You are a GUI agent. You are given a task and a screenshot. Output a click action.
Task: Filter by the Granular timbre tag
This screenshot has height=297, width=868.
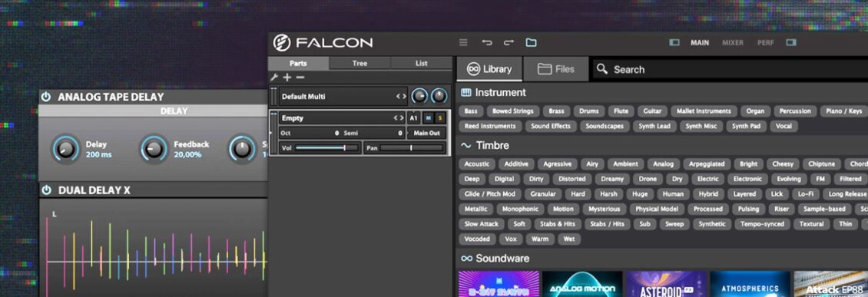pos(542,194)
